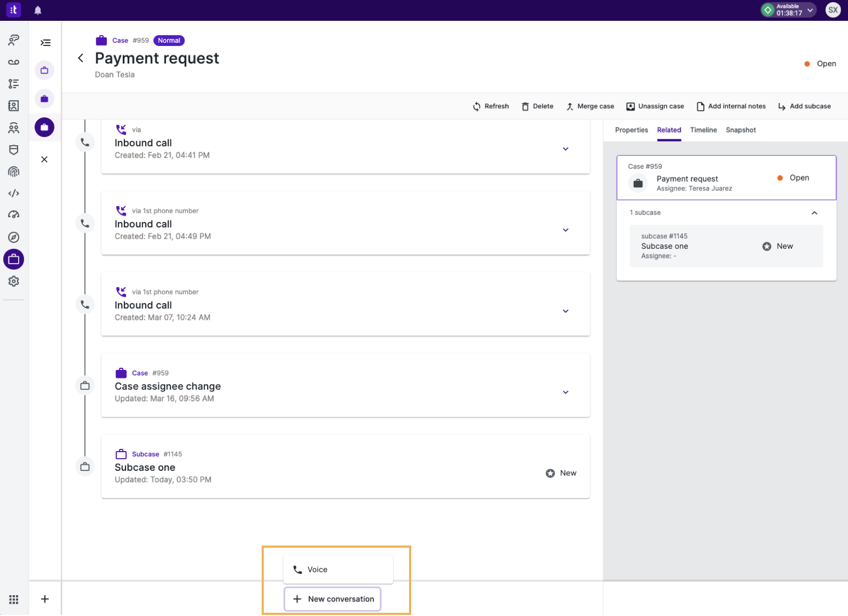Viewport: 848px width, 616px height.
Task: Open the gauge dashboard icon in left sidebar
Action: [x=14, y=215]
